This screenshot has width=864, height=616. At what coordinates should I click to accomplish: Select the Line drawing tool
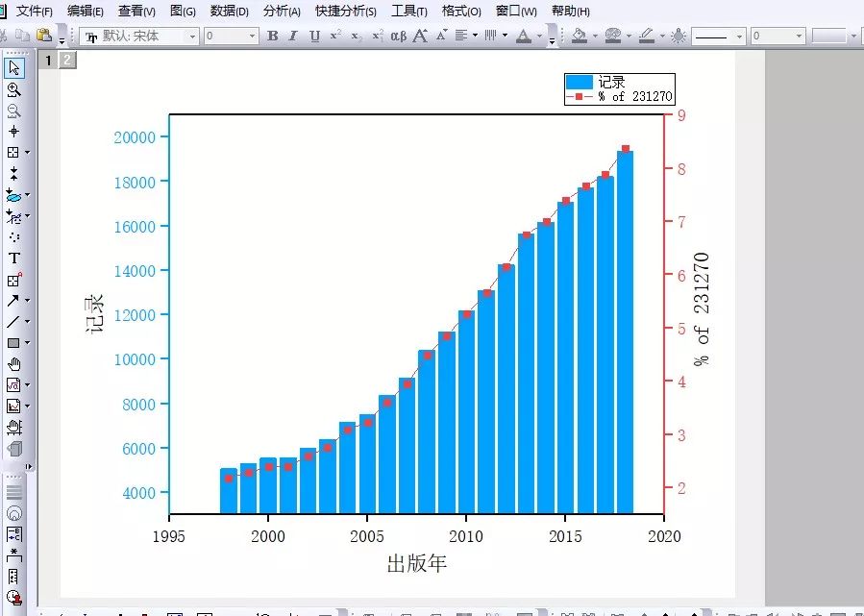12,321
